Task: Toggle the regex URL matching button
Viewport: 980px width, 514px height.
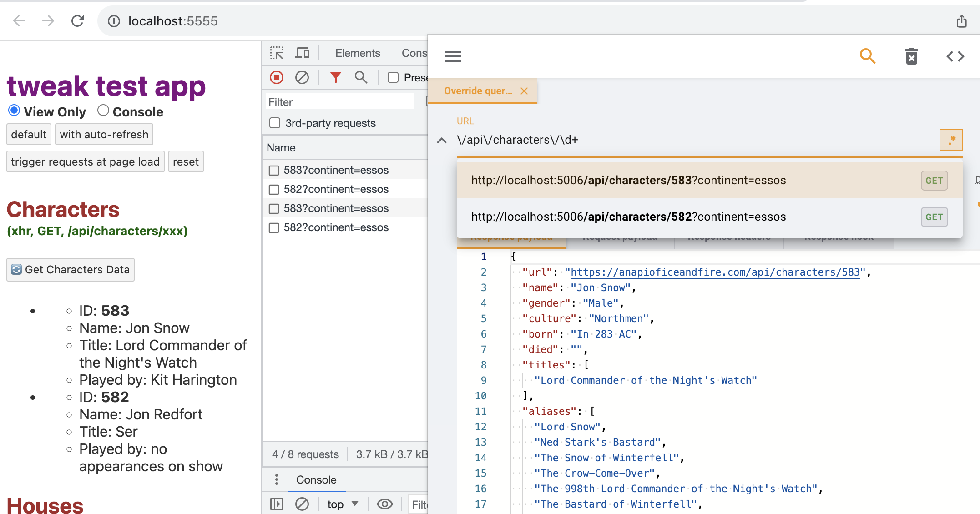Action: coord(950,140)
